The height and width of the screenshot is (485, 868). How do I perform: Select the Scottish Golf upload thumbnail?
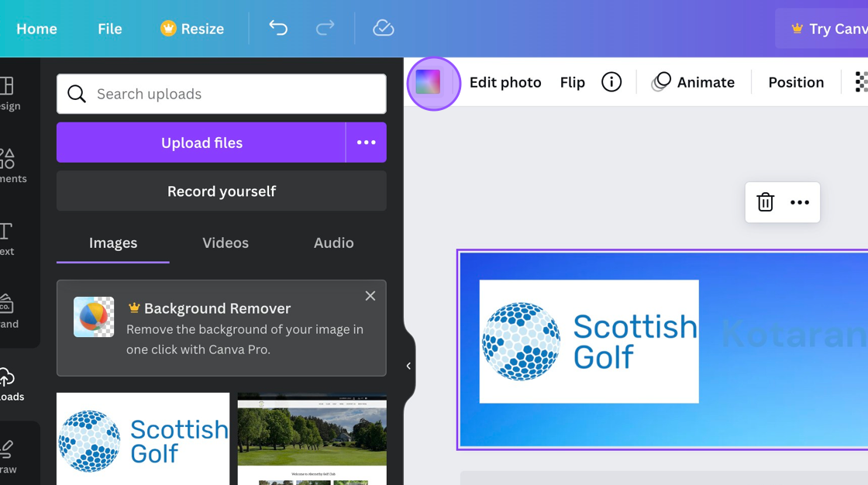[x=143, y=439]
